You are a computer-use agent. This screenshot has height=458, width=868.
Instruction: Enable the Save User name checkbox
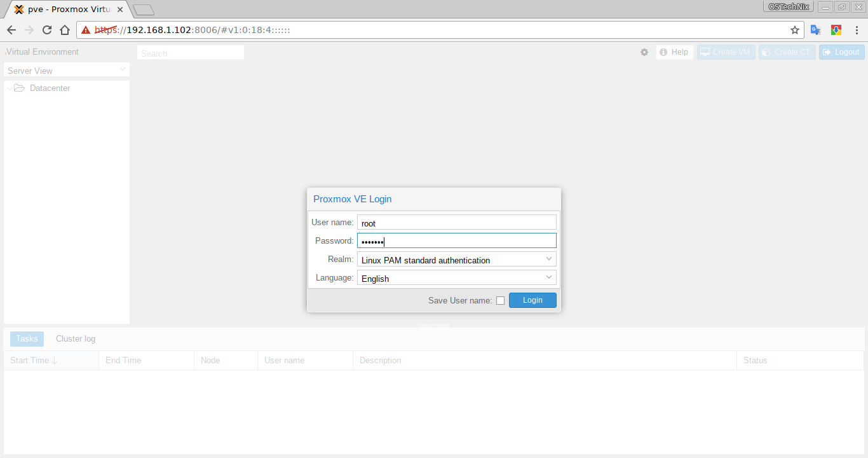[x=501, y=300]
